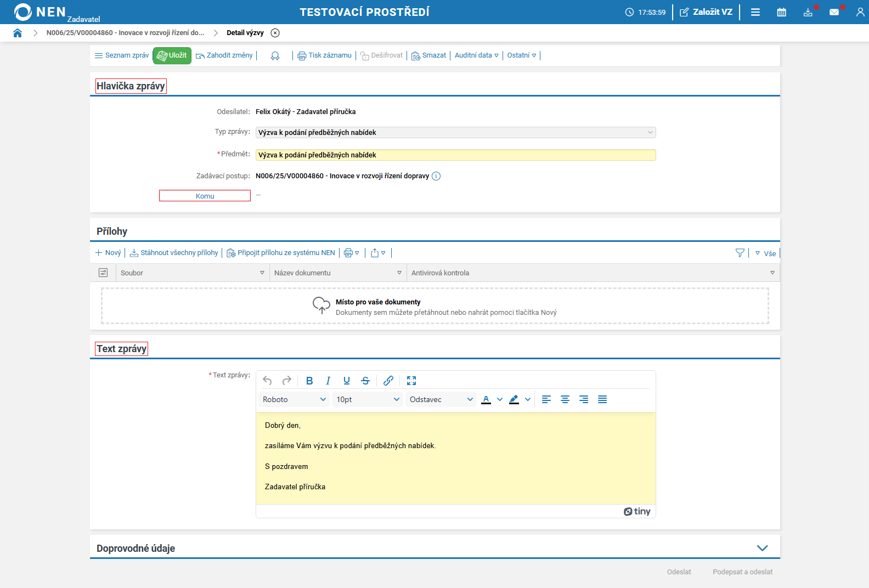
Task: Align text center
Action: pyautogui.click(x=565, y=399)
